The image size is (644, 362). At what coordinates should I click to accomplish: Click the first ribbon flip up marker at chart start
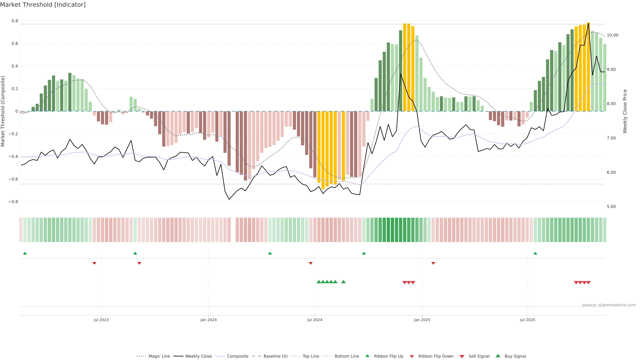25,253
